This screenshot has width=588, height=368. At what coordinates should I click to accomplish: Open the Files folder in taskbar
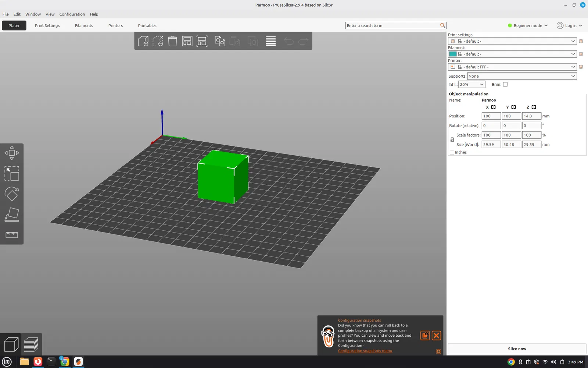pos(24,362)
